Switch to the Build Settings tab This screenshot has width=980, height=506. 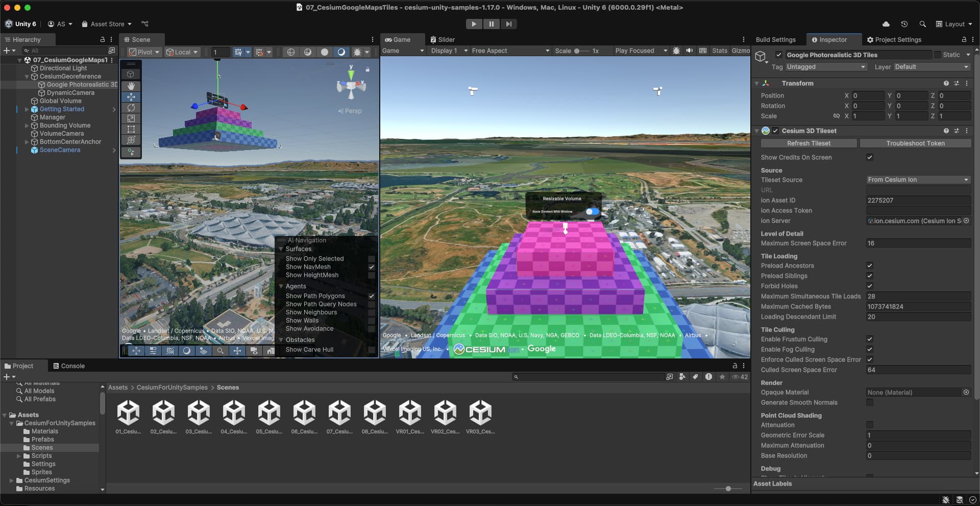coord(775,39)
